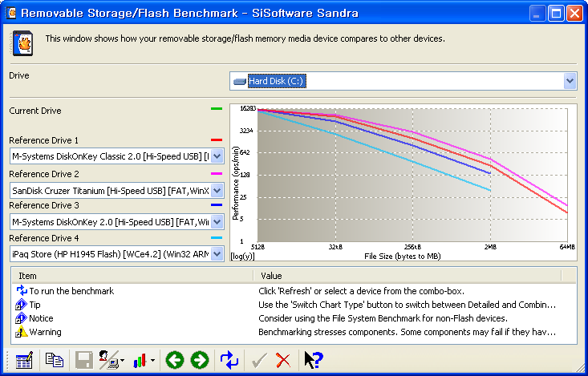588x376 pixels.
Task: Select the Notice row in list
Action: pos(294,318)
